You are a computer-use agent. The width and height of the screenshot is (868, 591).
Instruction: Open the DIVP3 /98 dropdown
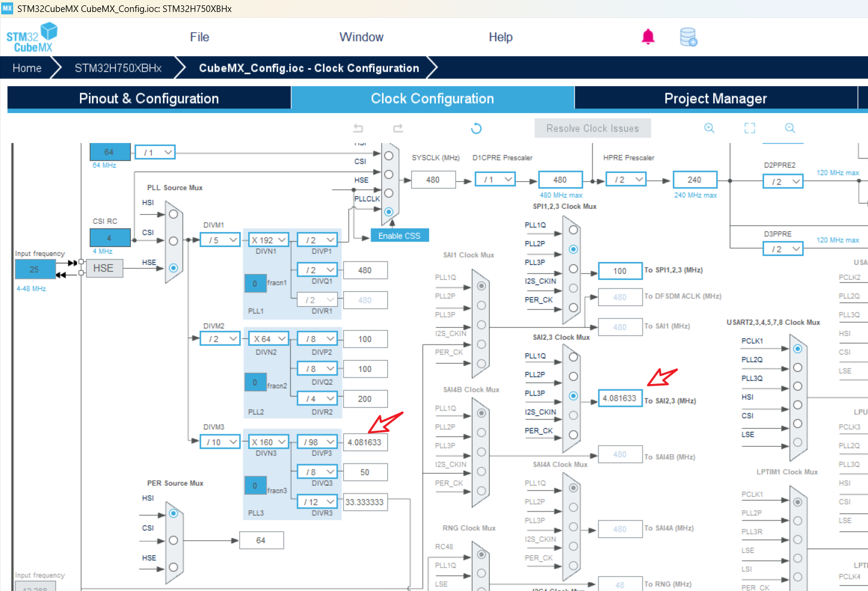tap(317, 442)
